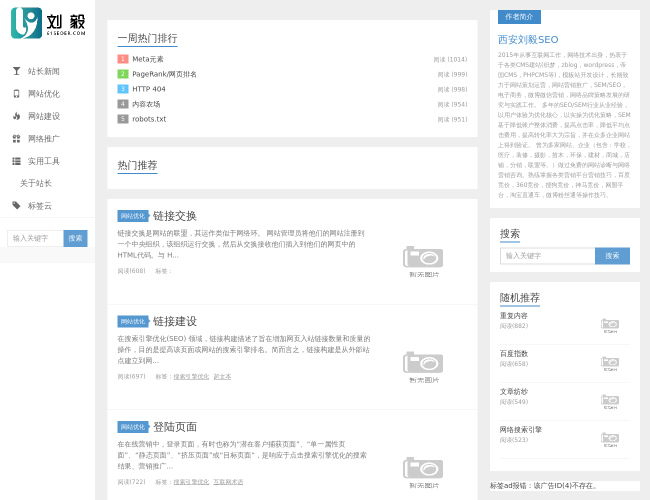
Task: Click the 阅读(608) read count
Action: pyautogui.click(x=131, y=271)
